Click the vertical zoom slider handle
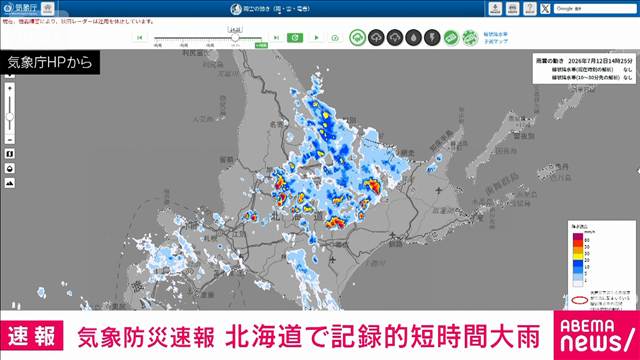 point(10,117)
